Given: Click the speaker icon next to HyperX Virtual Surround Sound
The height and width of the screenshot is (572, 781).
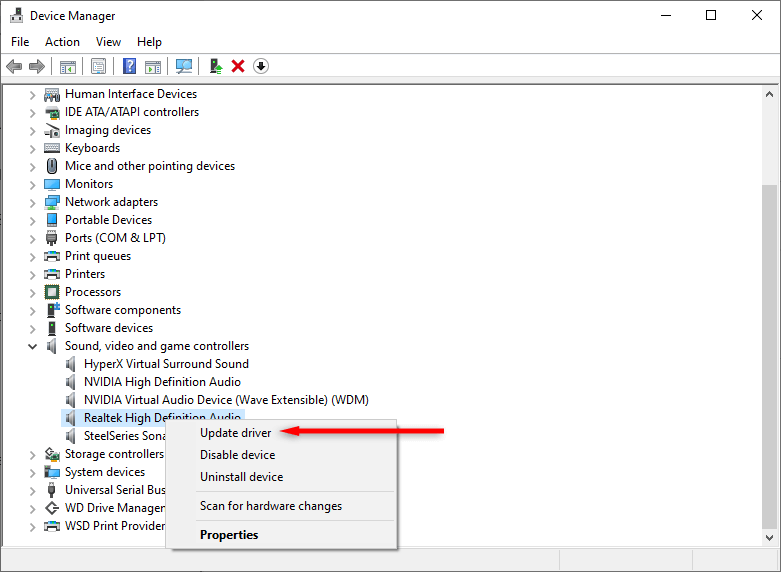Looking at the screenshot, I should point(71,364).
